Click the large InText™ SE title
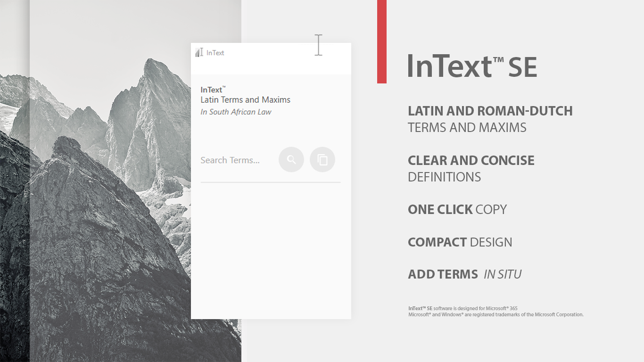This screenshot has width=644, height=362. 472,66
